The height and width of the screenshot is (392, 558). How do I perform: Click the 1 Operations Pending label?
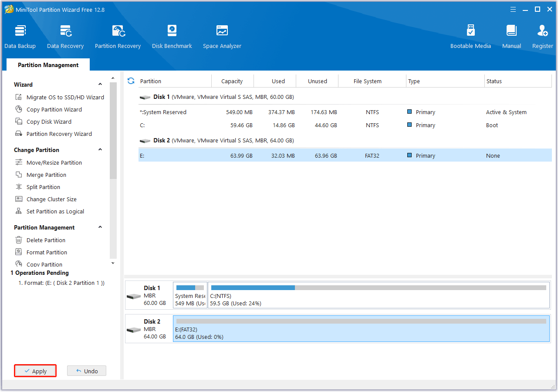coord(40,273)
